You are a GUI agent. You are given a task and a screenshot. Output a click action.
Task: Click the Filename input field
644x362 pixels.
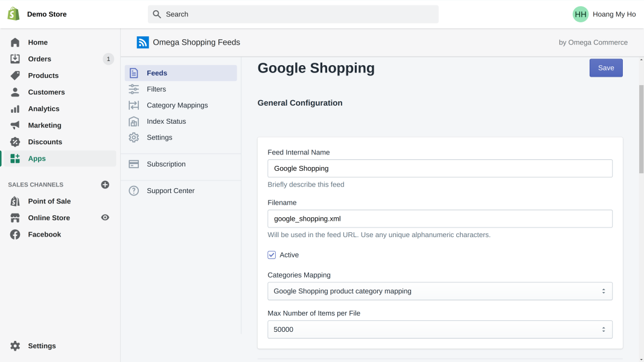pos(440,219)
